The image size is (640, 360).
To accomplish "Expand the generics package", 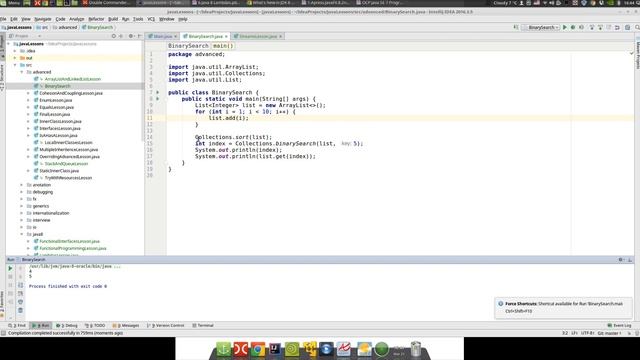I will click(x=22, y=206).
